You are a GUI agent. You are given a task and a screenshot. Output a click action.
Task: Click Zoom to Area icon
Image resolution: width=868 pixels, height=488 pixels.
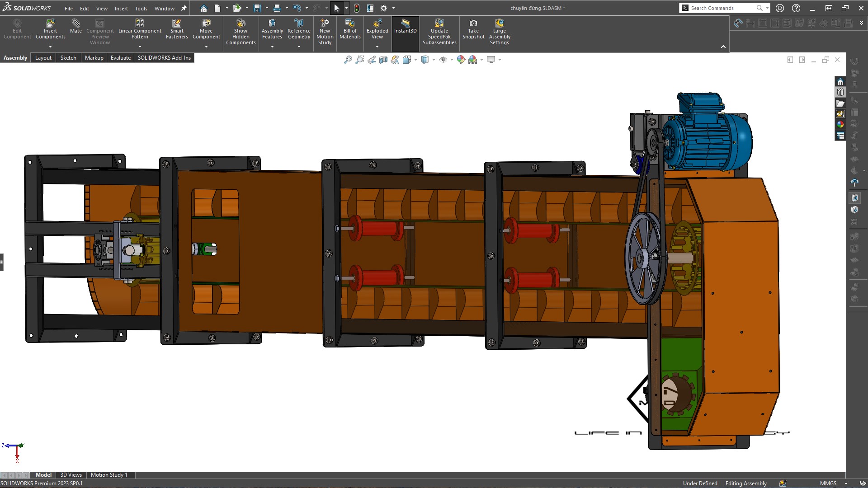359,60
